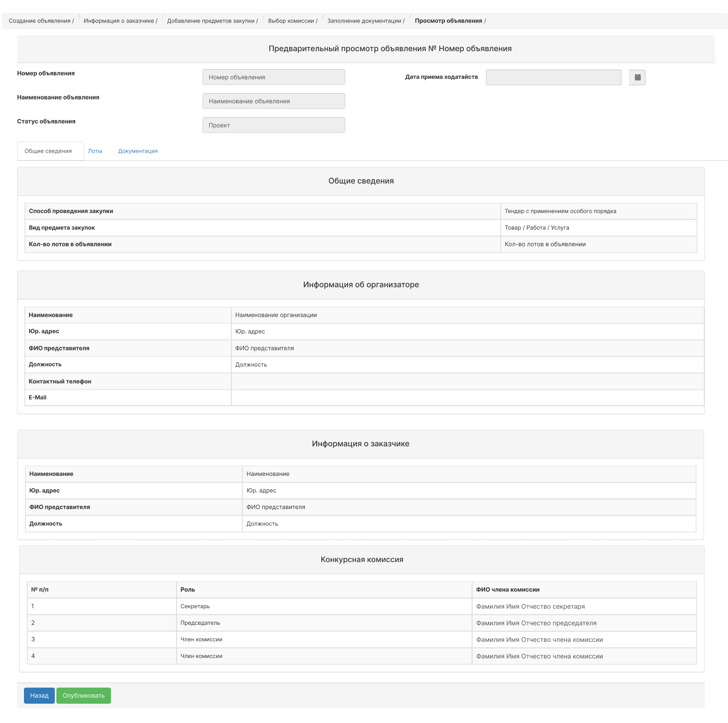Click the 'Способ проведения закупки' row label
Viewport: 728px width, 723px height.
click(x=71, y=211)
